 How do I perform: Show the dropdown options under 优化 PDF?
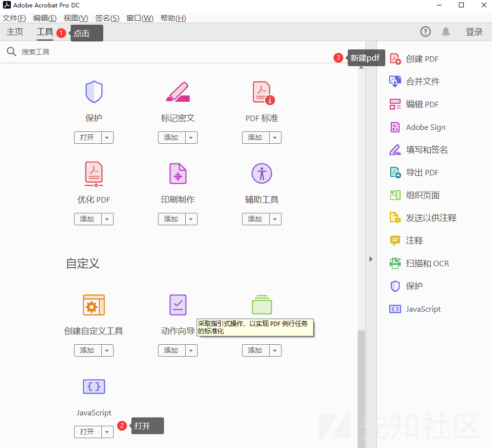click(x=107, y=219)
